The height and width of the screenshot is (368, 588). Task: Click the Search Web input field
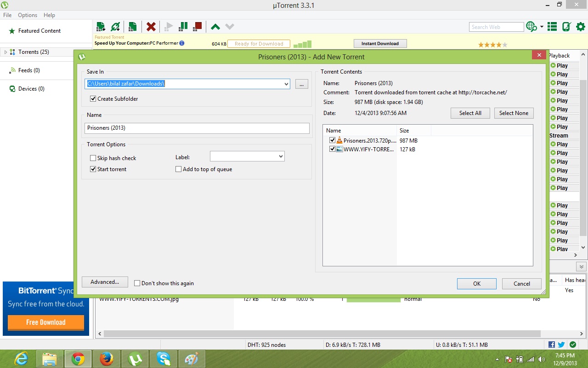pyautogui.click(x=496, y=27)
